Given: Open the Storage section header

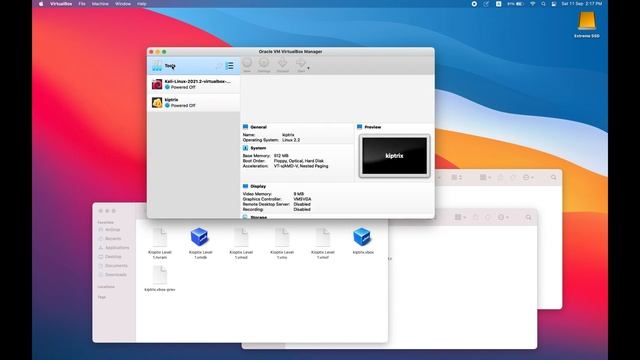Looking at the screenshot, I should (x=258, y=217).
